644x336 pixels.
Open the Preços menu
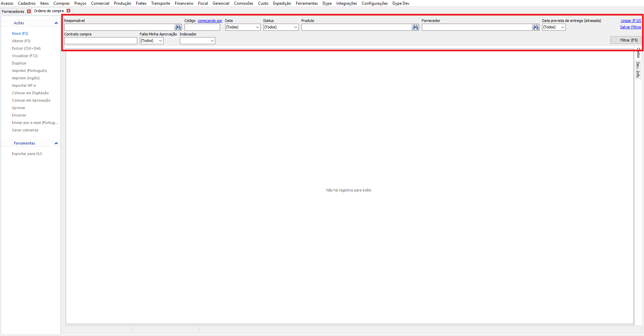80,3
